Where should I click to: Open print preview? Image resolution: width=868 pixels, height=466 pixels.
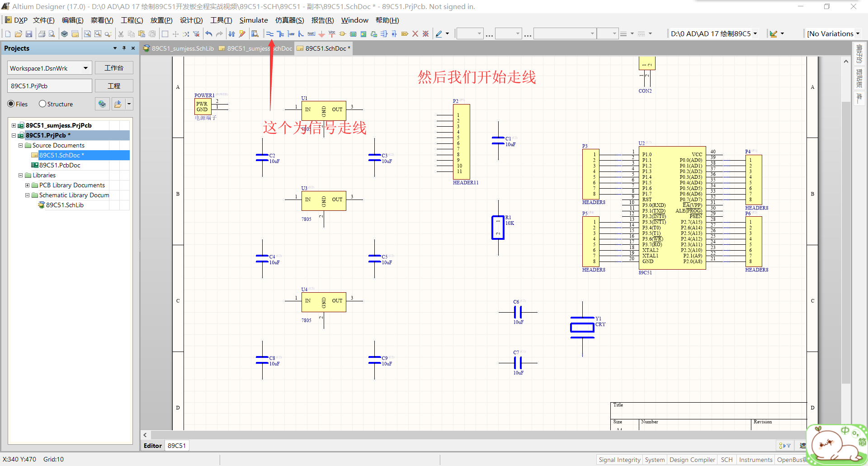tap(52, 34)
